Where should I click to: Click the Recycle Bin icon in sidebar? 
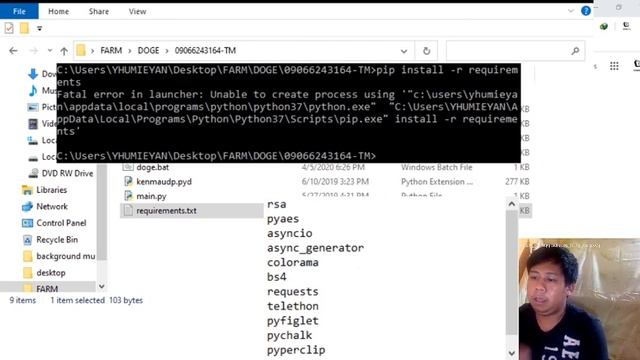tap(27, 240)
